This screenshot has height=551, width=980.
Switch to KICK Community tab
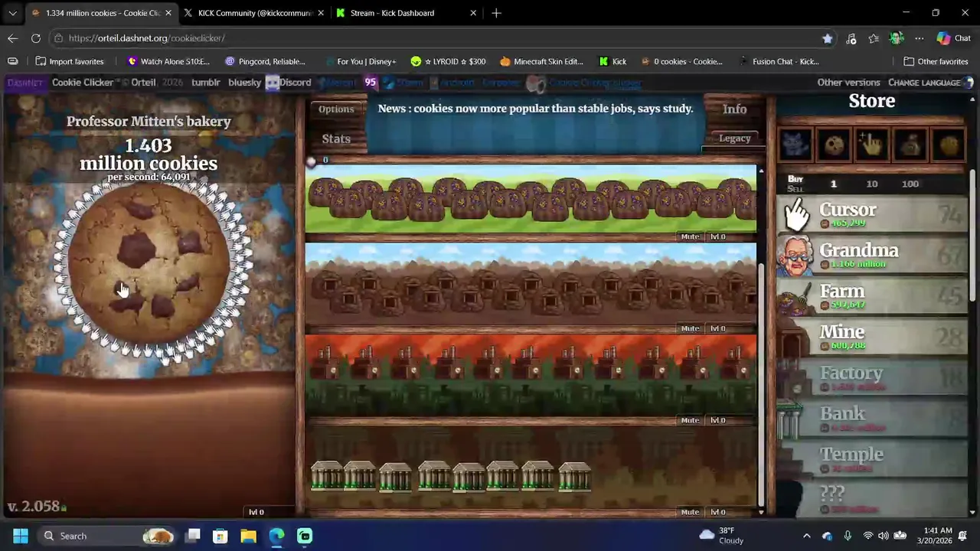coord(255,13)
